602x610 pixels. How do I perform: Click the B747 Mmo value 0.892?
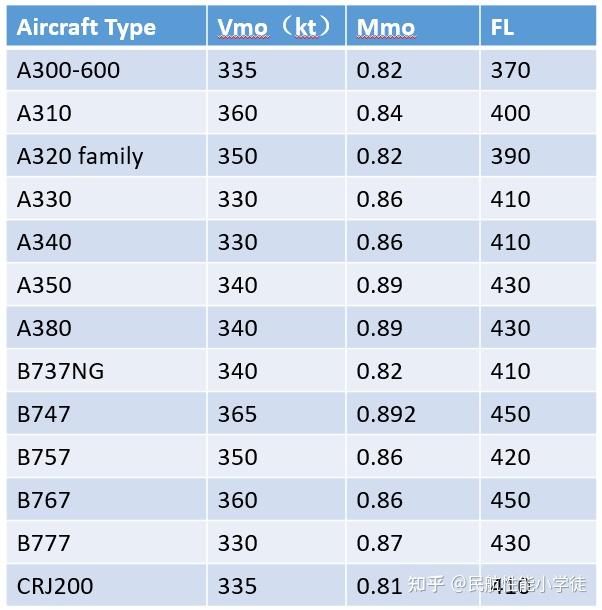coord(386,415)
